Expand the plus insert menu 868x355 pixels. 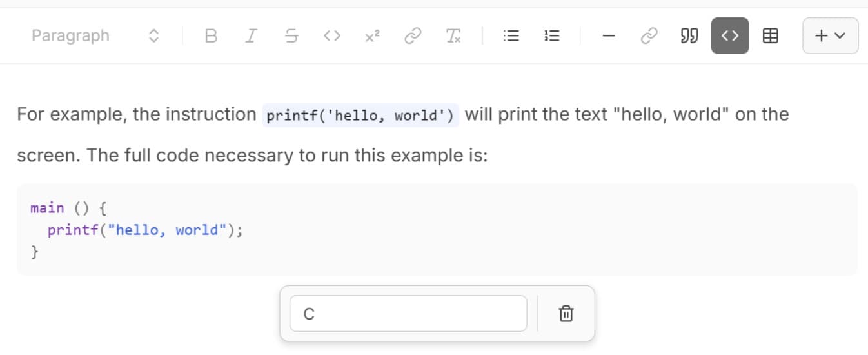click(830, 36)
